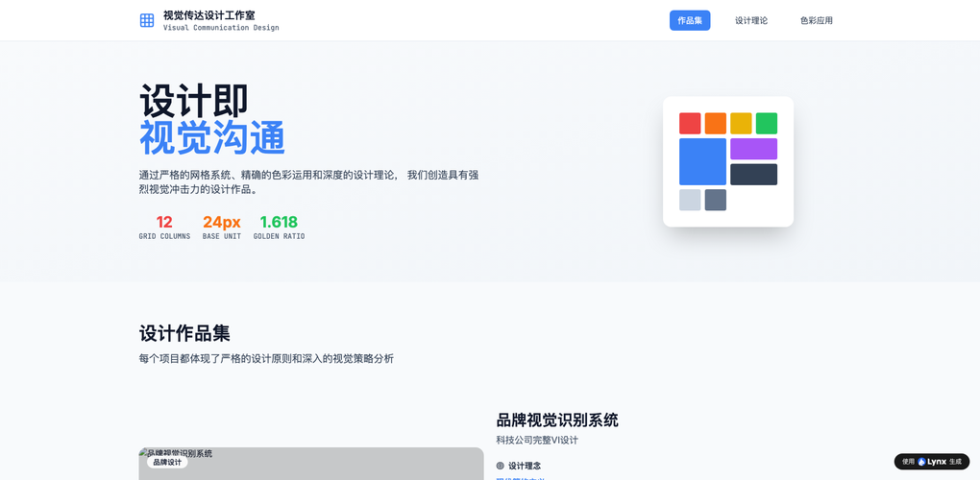The height and width of the screenshot is (480, 980).
Task: Open the 作品集 tab
Action: point(690,20)
